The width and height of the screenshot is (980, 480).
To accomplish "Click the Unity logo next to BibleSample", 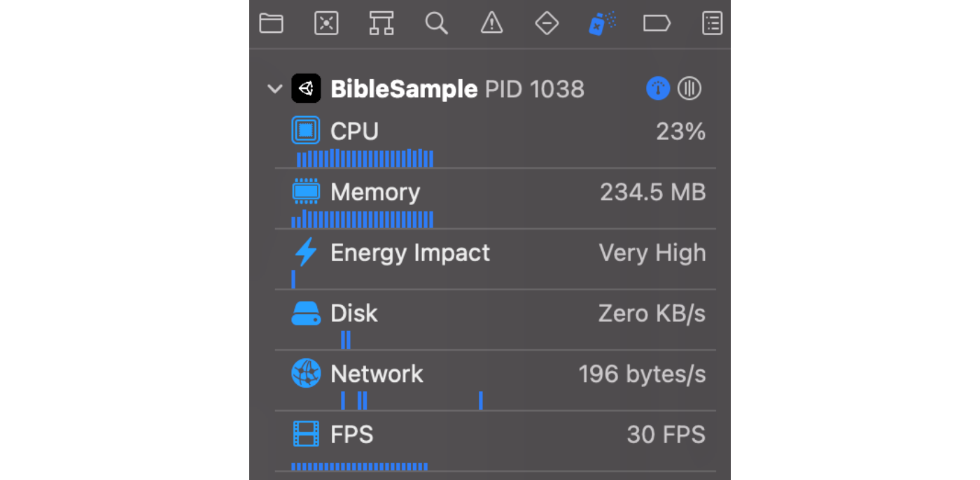I will click(x=306, y=88).
